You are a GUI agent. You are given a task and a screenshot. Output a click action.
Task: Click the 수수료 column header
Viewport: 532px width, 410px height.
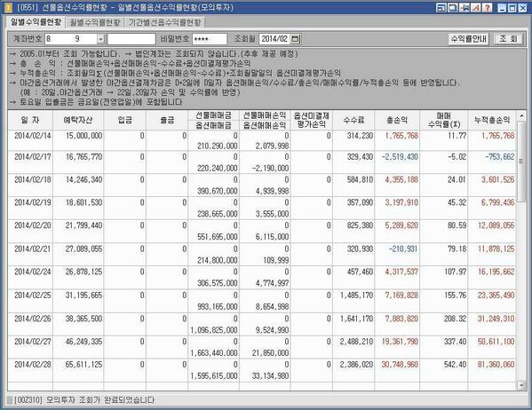[353, 120]
